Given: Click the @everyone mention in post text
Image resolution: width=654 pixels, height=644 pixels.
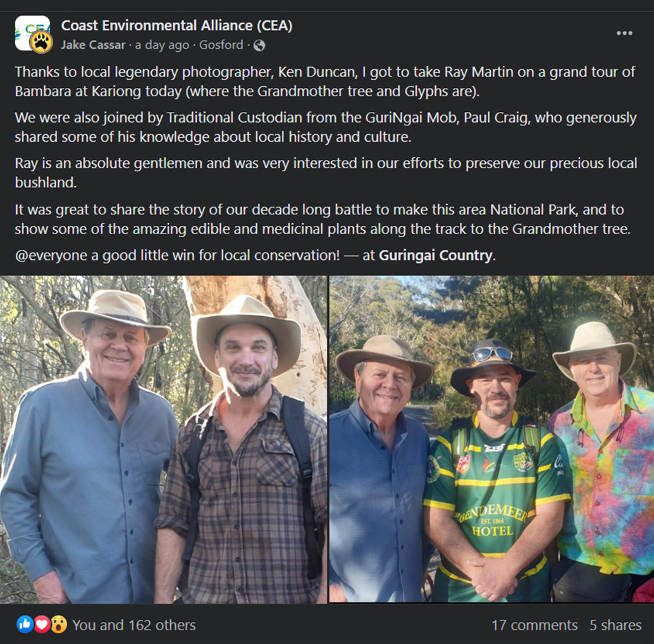Looking at the screenshot, I should click(x=51, y=256).
